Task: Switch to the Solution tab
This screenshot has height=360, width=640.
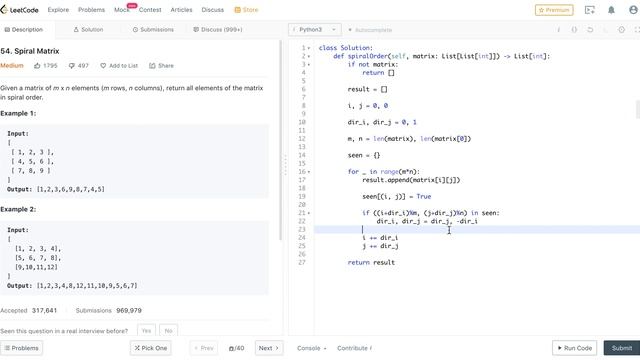Action: coord(88,30)
